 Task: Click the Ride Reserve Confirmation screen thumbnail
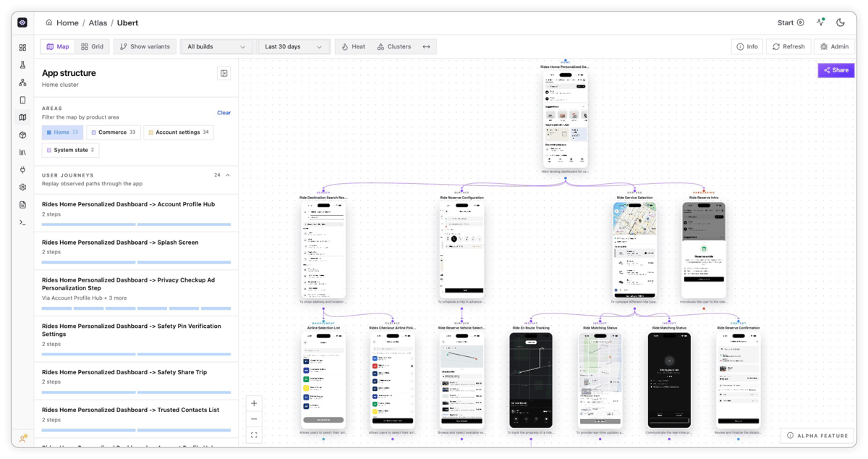click(739, 380)
